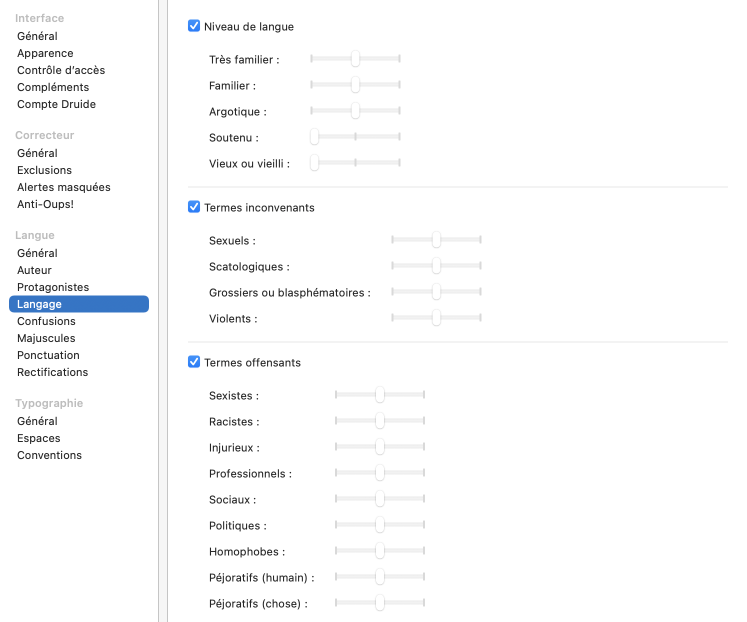
Task: Click the Scatologiques slider thumb
Action: coord(436,267)
